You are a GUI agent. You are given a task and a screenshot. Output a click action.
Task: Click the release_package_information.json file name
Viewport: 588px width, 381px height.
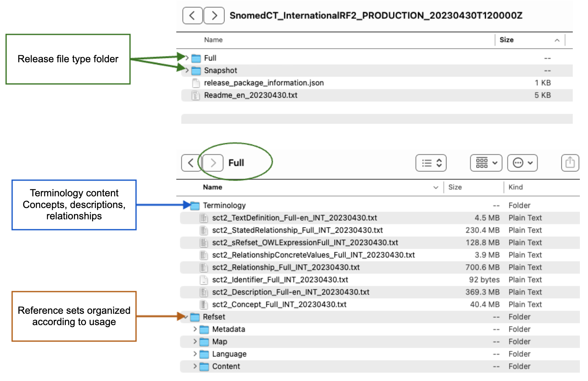pyautogui.click(x=264, y=83)
